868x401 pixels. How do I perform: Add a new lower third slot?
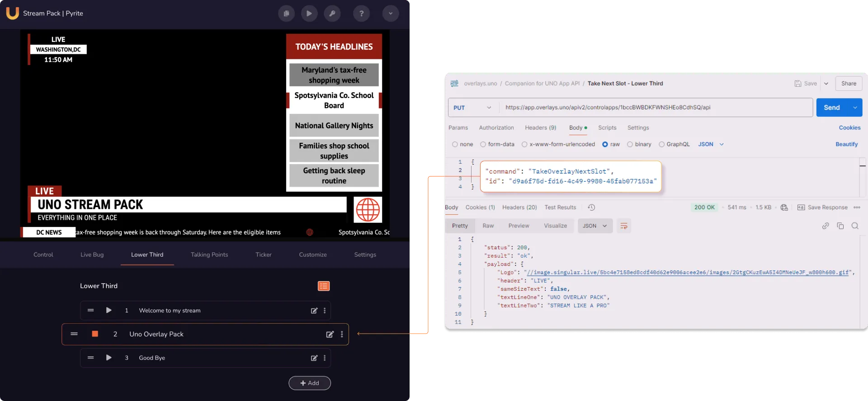pyautogui.click(x=310, y=383)
